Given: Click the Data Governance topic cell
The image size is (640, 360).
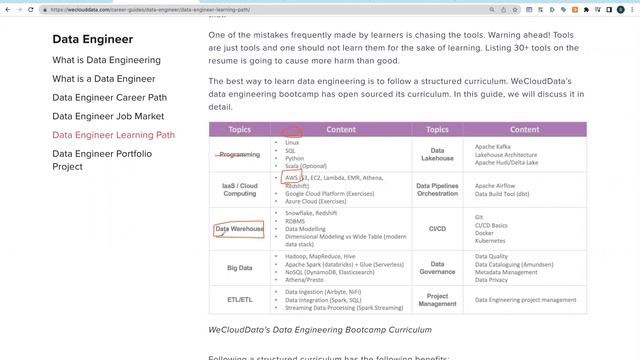Looking at the screenshot, I should pyautogui.click(x=437, y=268).
